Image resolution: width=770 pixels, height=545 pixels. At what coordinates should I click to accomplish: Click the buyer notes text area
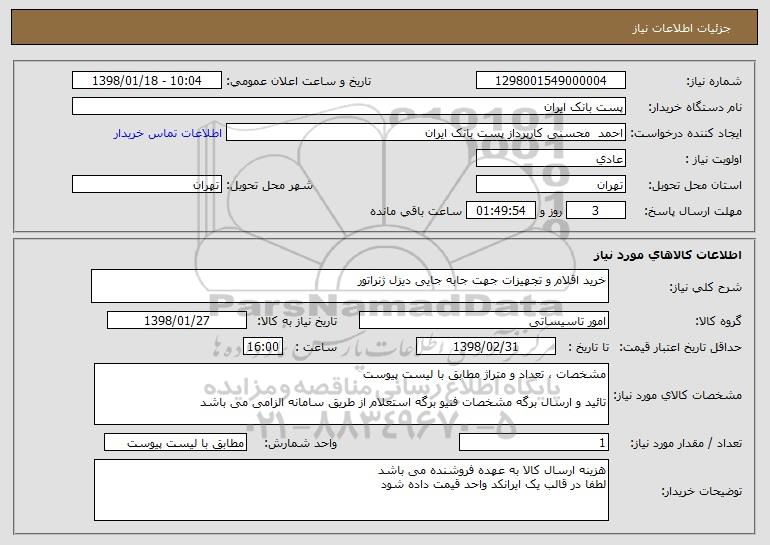[x=351, y=490]
